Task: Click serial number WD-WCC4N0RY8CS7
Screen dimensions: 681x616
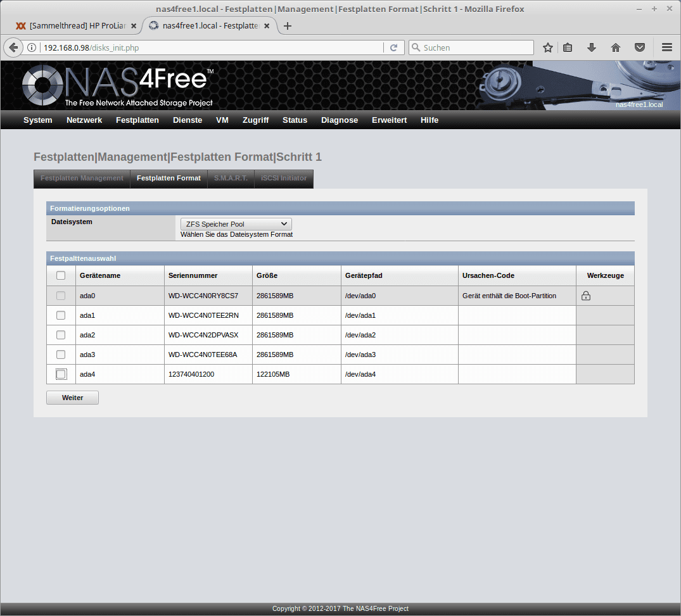Action: pos(203,296)
